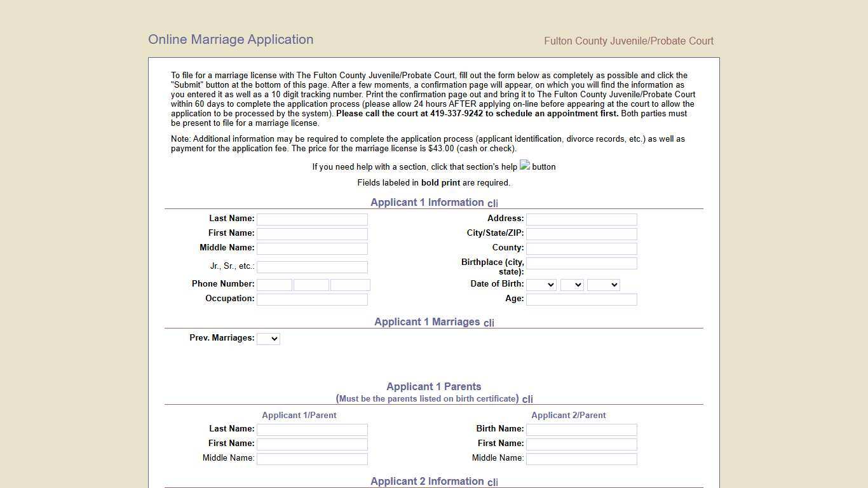Click the first Phone Number box
This screenshot has width=868, height=488.
(274, 284)
